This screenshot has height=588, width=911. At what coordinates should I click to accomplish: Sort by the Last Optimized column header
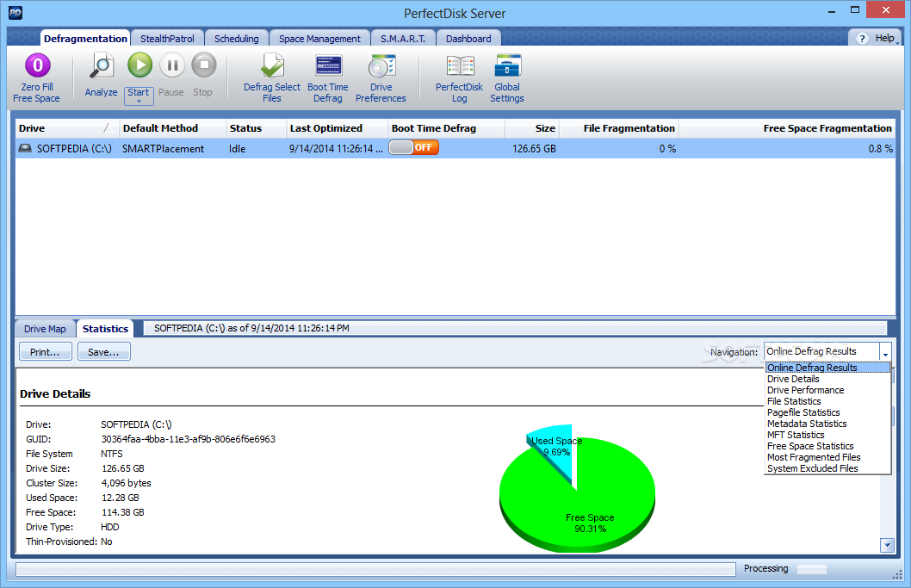[x=337, y=128]
